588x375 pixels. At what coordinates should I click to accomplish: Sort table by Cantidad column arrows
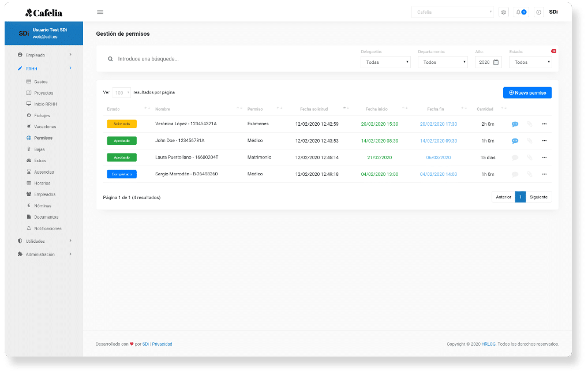tap(504, 108)
